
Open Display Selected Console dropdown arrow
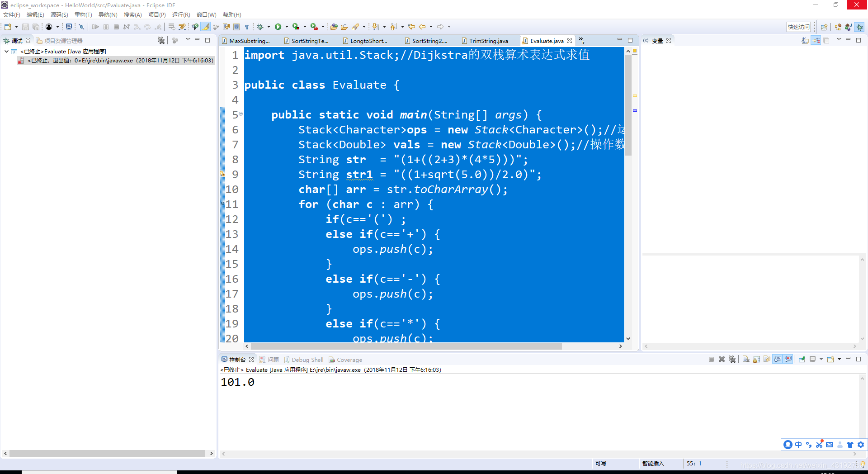(x=821, y=360)
